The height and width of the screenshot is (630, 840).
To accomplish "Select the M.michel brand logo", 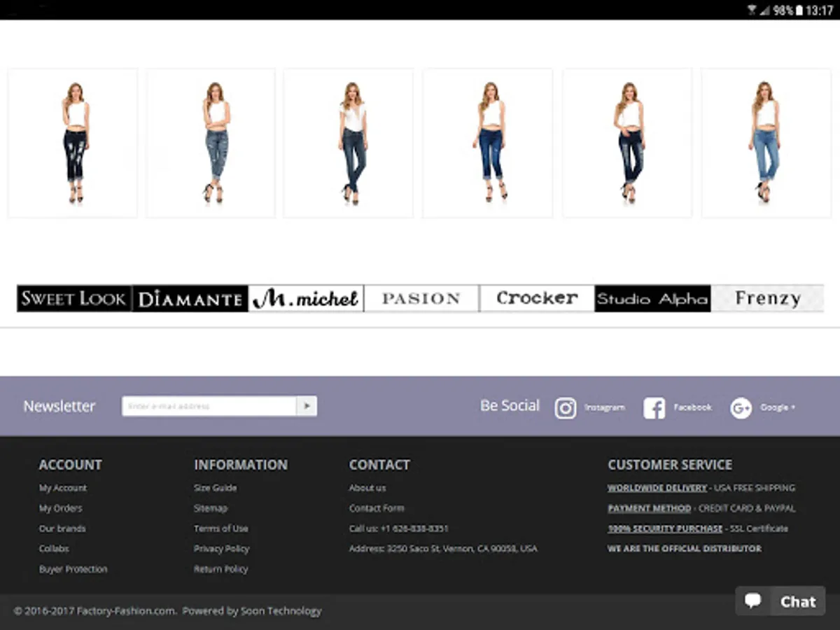I will click(x=305, y=298).
